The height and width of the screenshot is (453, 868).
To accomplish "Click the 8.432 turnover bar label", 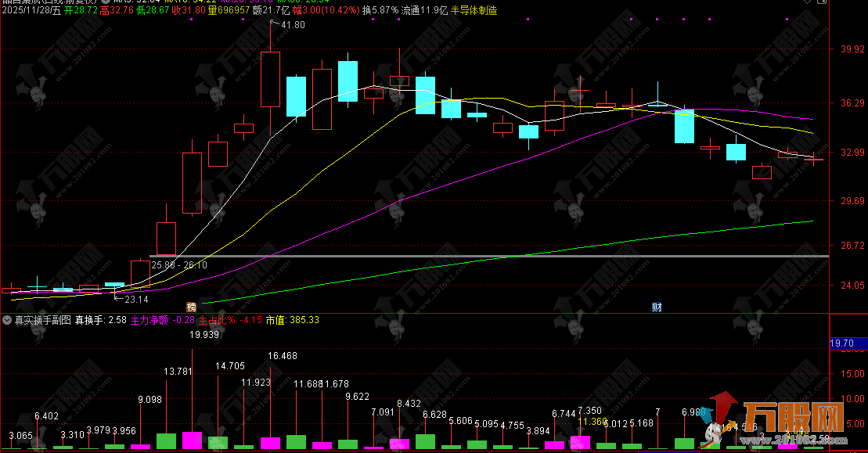I will [x=409, y=403].
